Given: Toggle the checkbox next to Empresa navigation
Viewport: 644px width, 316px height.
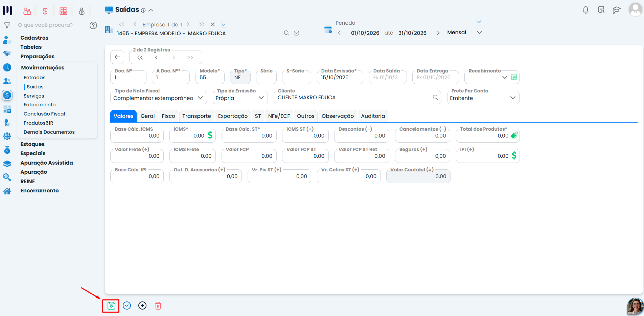Looking at the screenshot, I should (223, 24).
